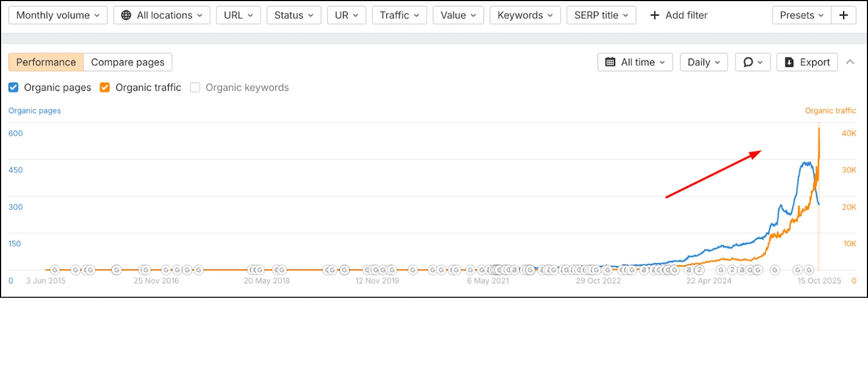The width and height of the screenshot is (868, 380).
Task: Click the Google update marker above 12 Nov 2019 label
Action: click(x=375, y=270)
